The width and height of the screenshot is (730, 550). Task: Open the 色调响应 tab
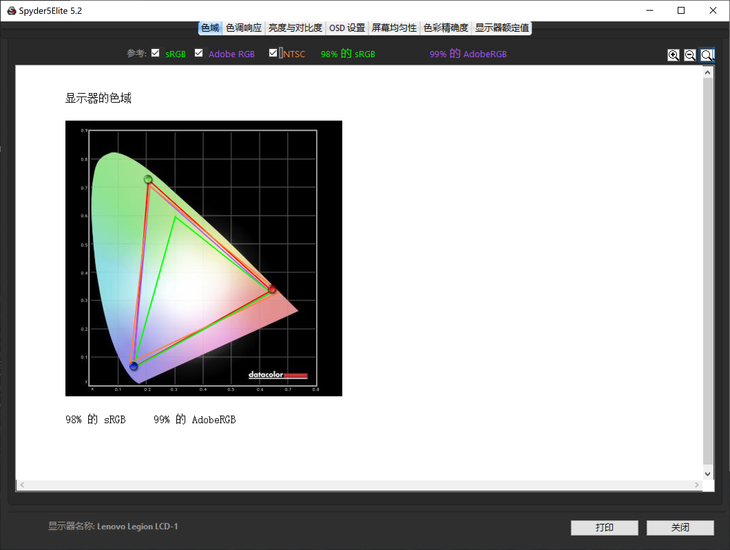243,28
